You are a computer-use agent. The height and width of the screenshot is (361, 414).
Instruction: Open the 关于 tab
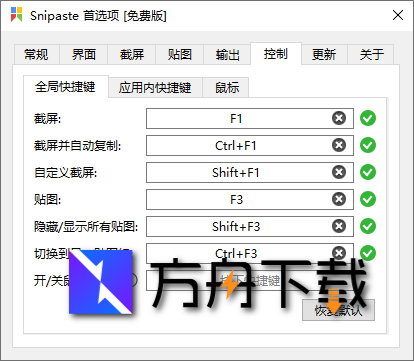tap(371, 54)
